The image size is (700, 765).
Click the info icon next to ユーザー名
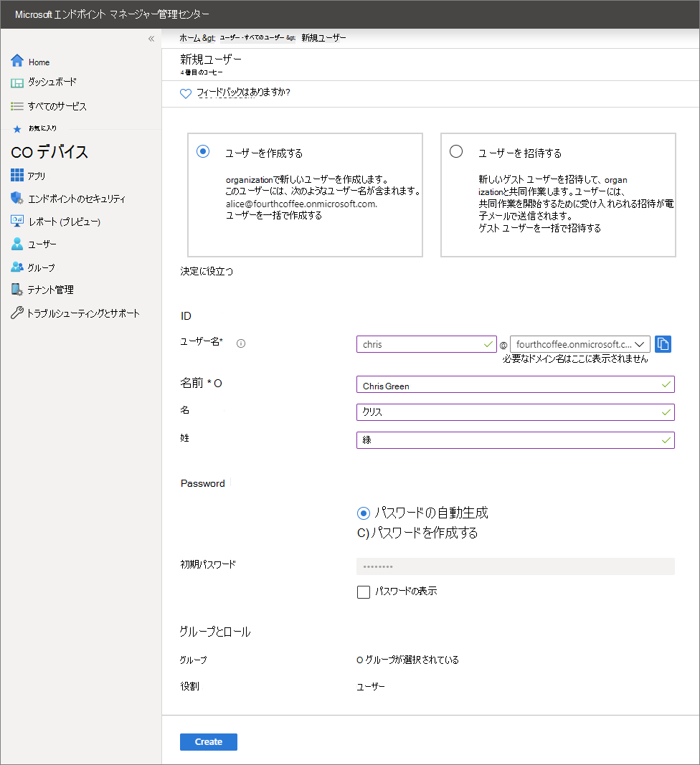click(241, 343)
